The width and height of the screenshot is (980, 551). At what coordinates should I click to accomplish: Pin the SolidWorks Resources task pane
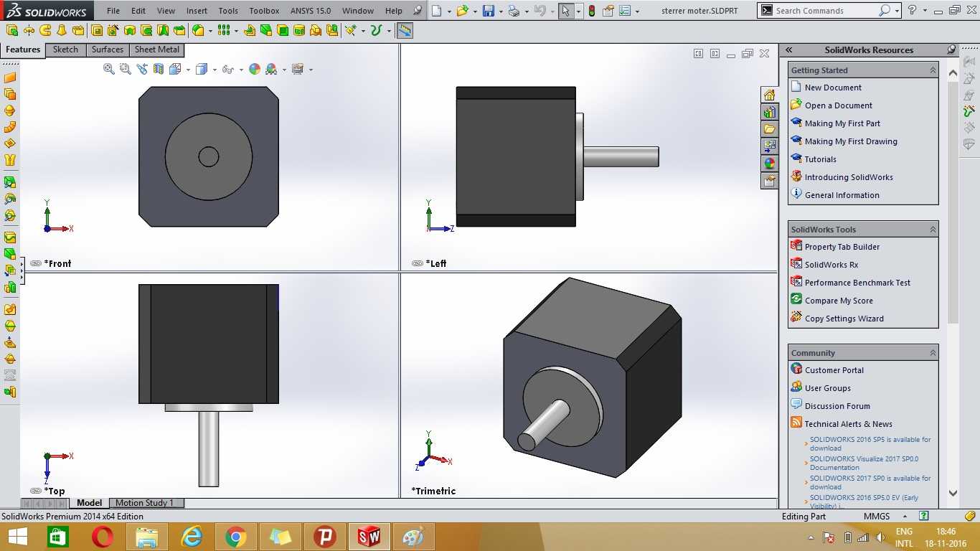951,50
